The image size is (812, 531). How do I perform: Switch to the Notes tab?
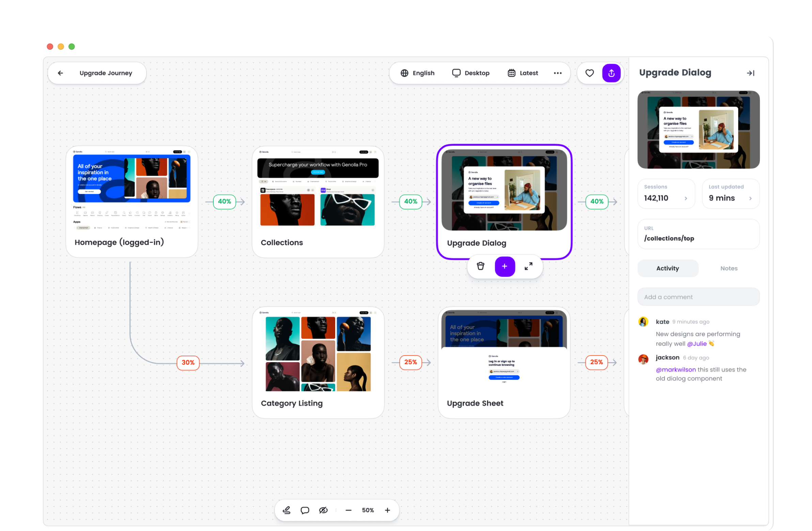click(729, 269)
